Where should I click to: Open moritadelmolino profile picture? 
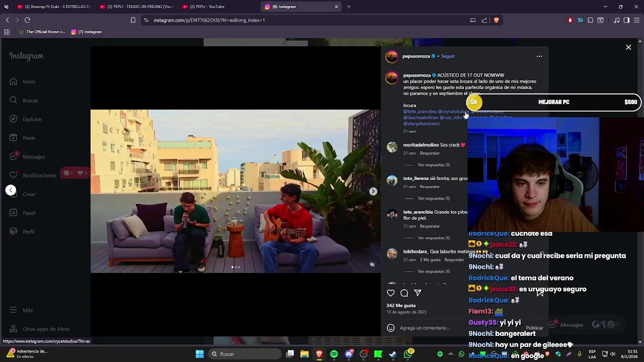coord(392,147)
